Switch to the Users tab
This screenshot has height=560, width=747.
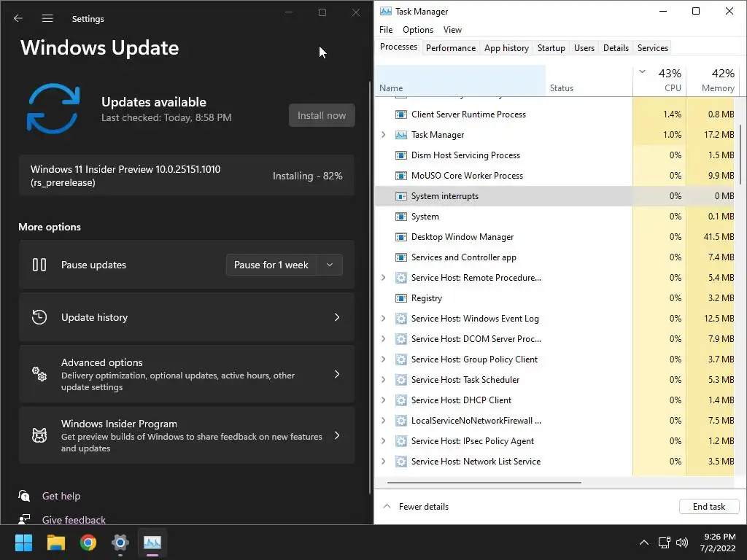coord(584,47)
